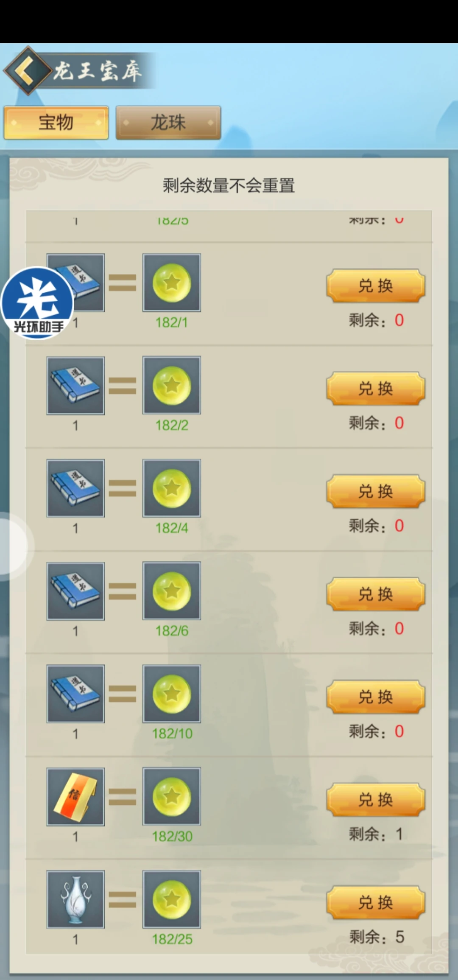Select the 宝物 tab

point(56,123)
